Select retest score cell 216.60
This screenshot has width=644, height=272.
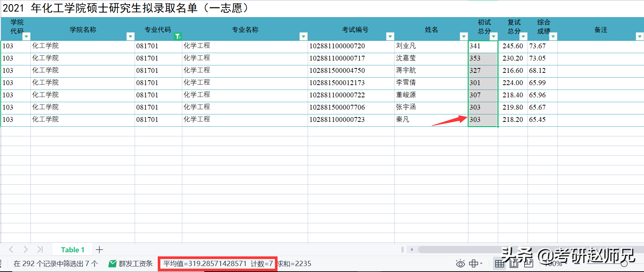click(x=513, y=71)
